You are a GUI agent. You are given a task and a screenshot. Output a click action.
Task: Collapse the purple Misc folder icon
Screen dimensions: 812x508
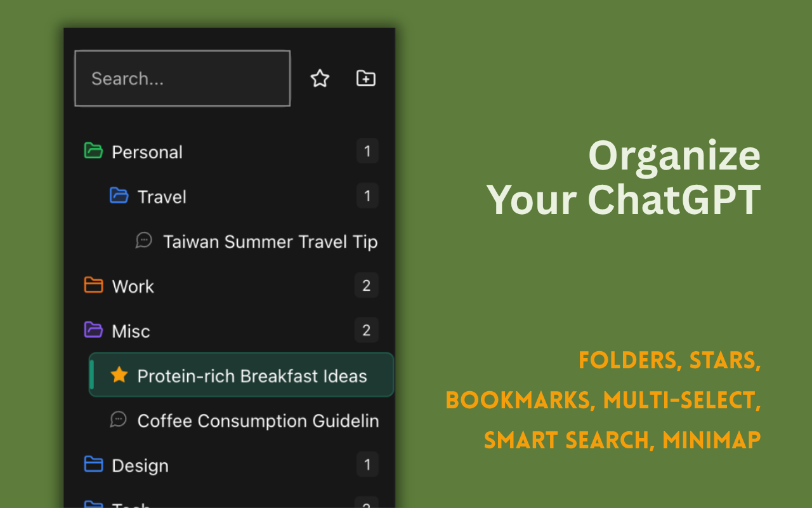(93, 330)
